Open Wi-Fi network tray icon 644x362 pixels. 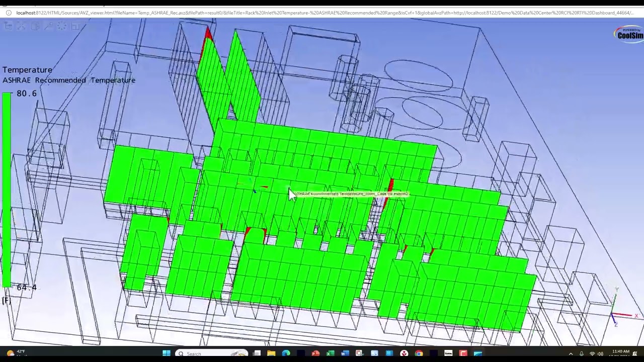[x=592, y=354]
